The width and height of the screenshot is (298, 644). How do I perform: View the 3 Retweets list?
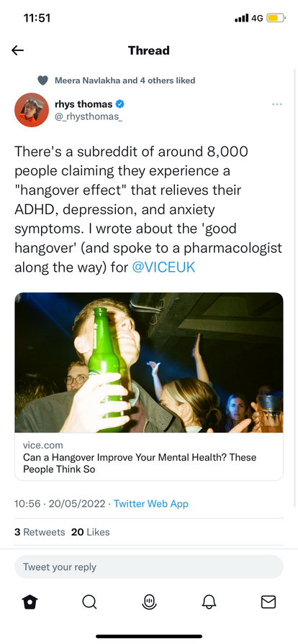coord(40,533)
